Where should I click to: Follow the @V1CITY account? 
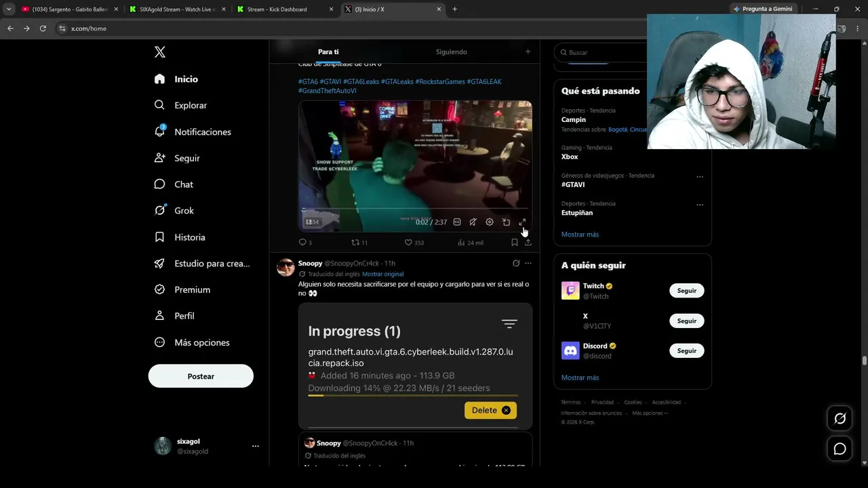[687, 321]
